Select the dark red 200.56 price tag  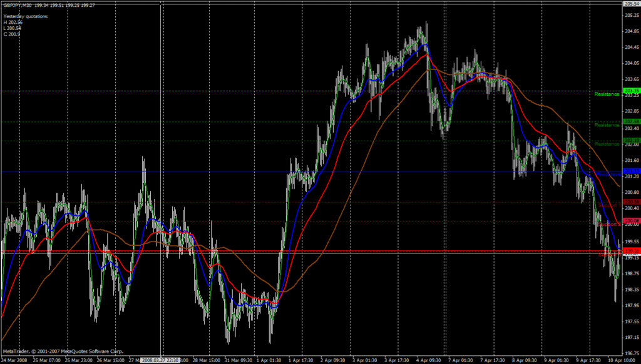[632, 202]
